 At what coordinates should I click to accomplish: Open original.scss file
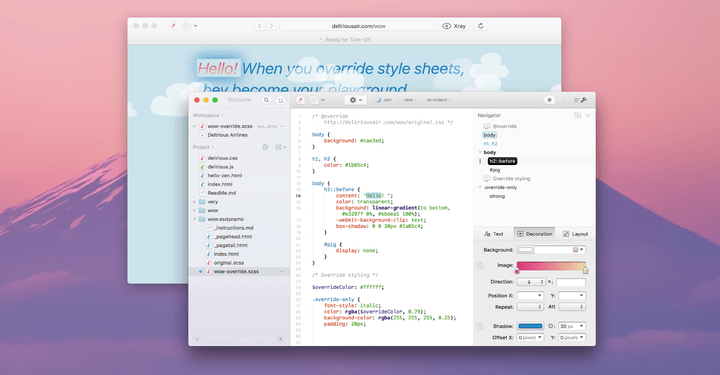tap(229, 263)
